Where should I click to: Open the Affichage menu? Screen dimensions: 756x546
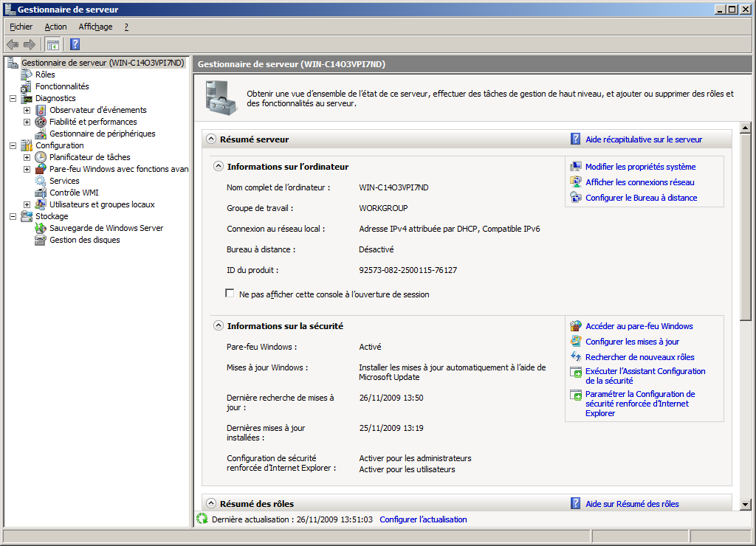95,27
